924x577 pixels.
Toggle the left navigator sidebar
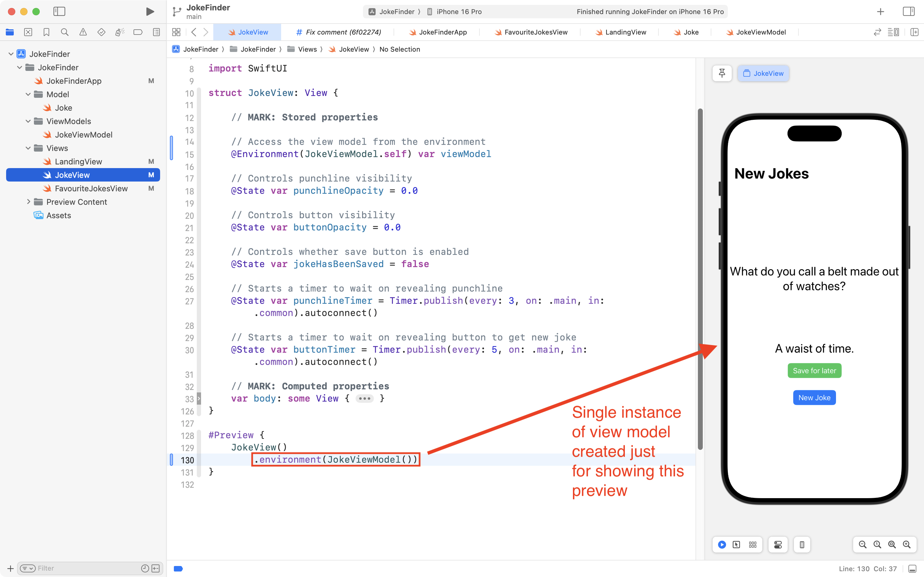[x=59, y=11]
